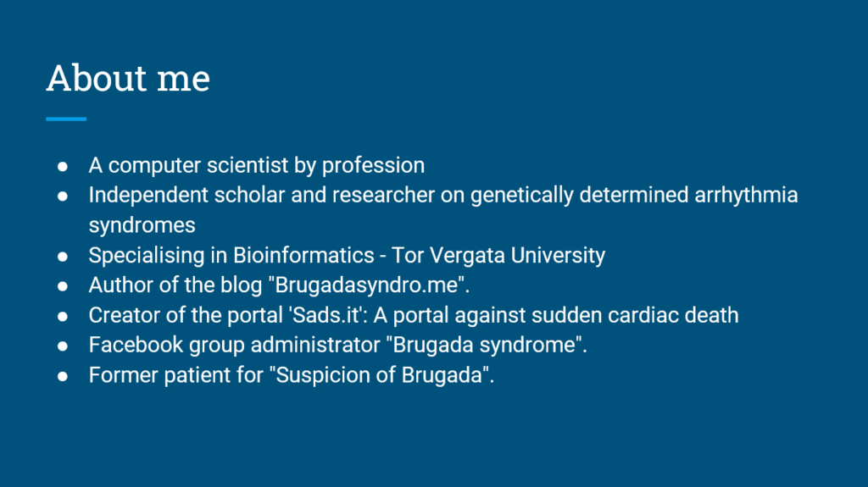
Task: Click 'A portal against sudden cardiac death' text
Action: (556, 315)
